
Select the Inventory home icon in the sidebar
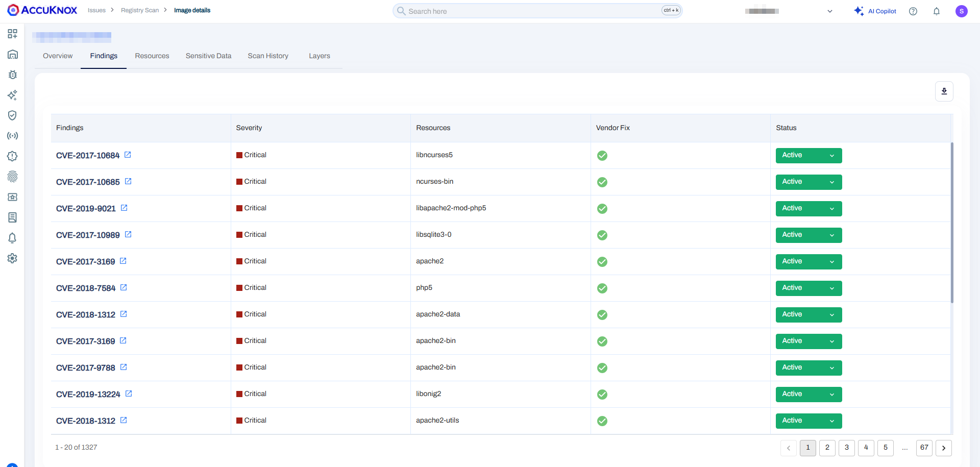click(x=13, y=54)
